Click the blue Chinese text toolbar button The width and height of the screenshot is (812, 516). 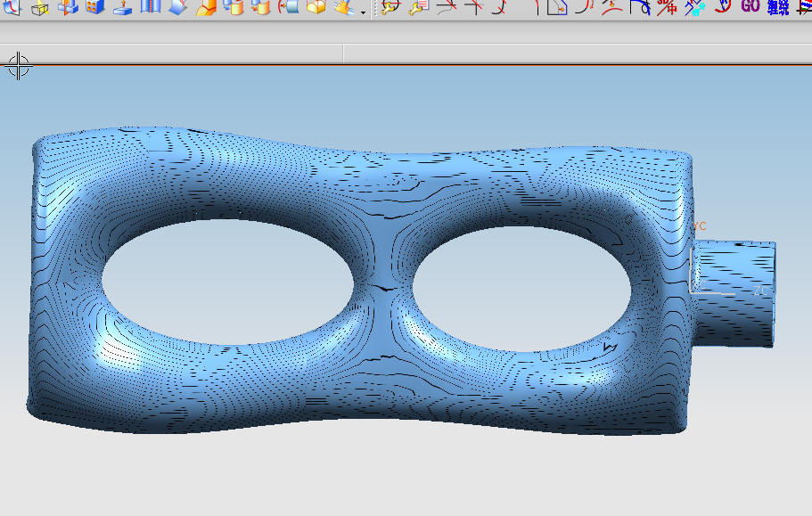[778, 7]
